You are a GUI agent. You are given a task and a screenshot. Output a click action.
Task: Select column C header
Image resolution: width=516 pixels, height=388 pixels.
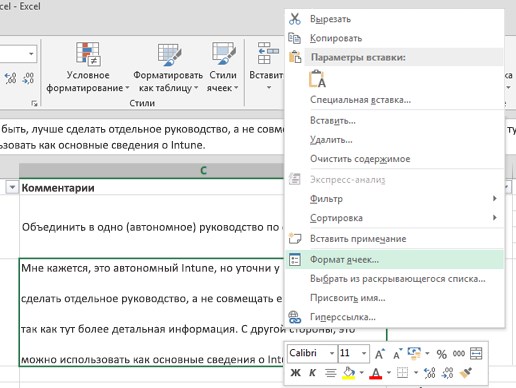click(151, 170)
